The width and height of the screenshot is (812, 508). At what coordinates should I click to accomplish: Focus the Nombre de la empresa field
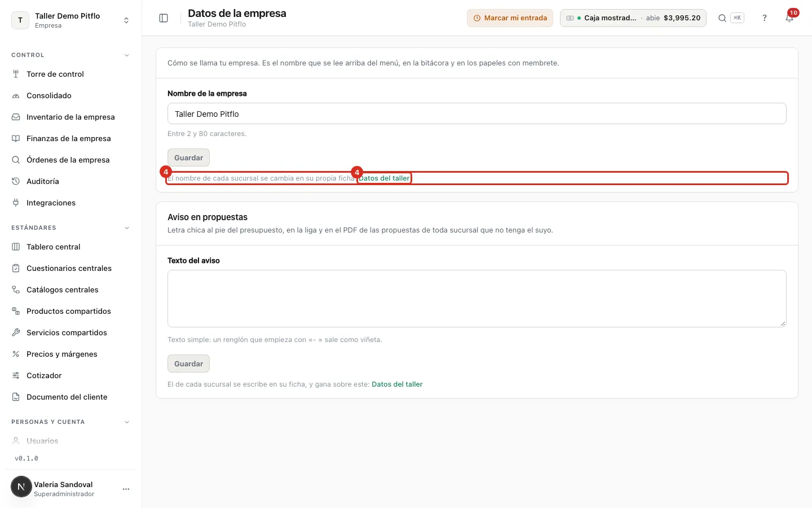(477, 113)
